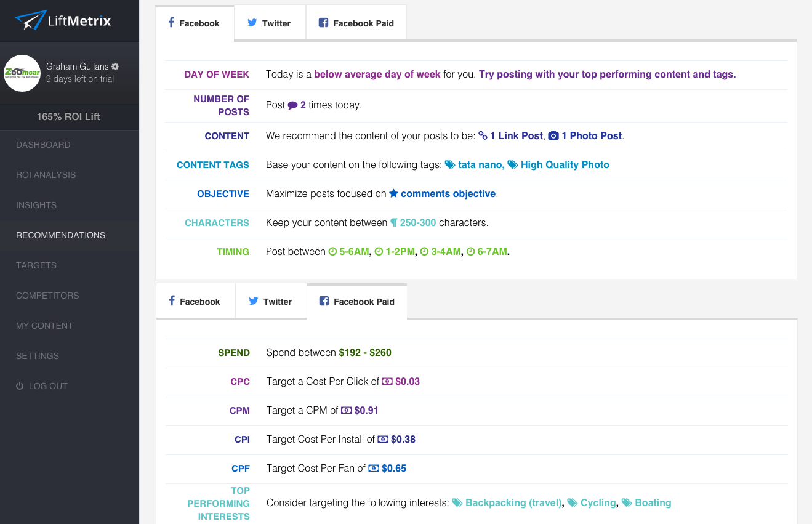
Task: Click the LiftMetrix brand name text
Action: tap(79, 21)
